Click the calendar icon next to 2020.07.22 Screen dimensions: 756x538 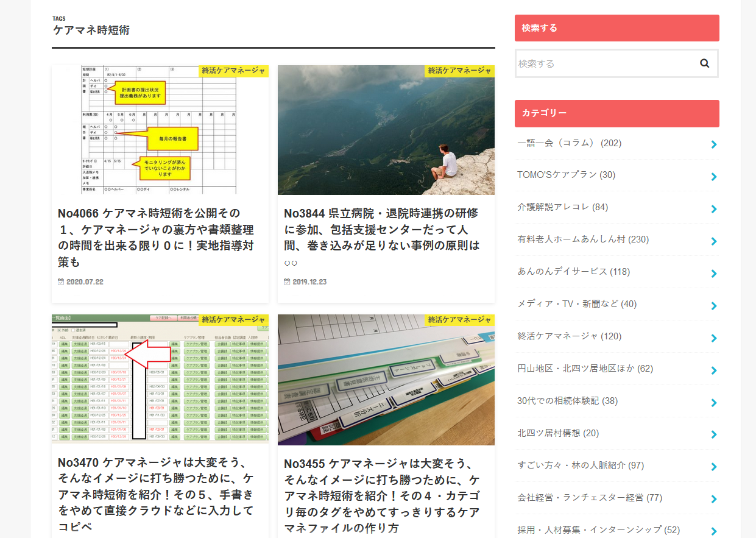(x=61, y=282)
